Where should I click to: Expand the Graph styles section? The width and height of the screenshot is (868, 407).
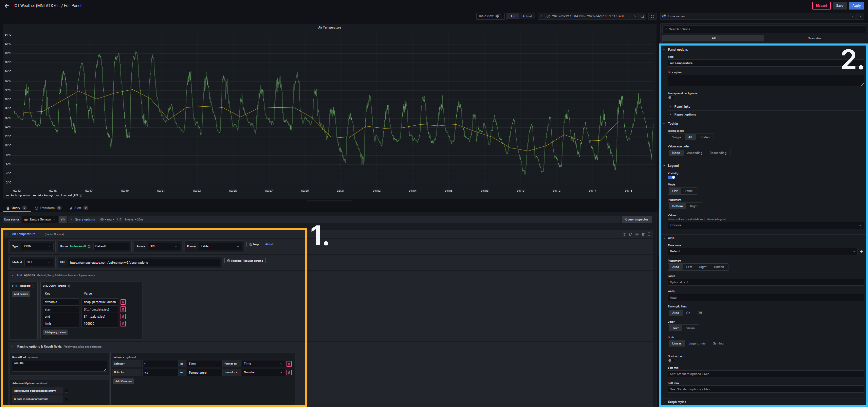coord(677,402)
